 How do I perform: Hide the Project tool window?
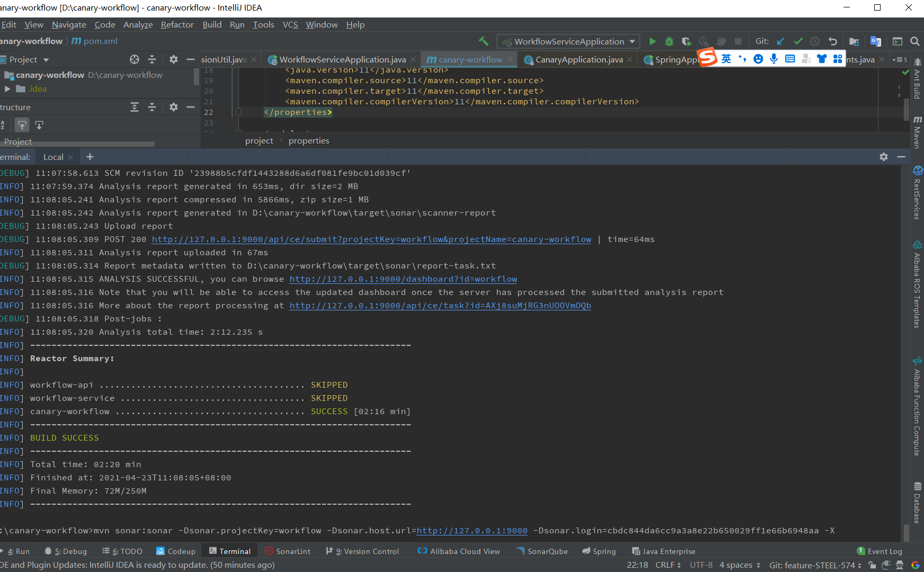tap(191, 59)
